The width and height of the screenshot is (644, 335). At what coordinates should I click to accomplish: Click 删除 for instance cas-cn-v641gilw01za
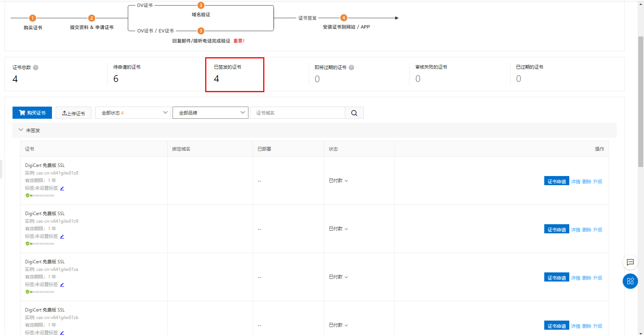pyautogui.click(x=587, y=278)
